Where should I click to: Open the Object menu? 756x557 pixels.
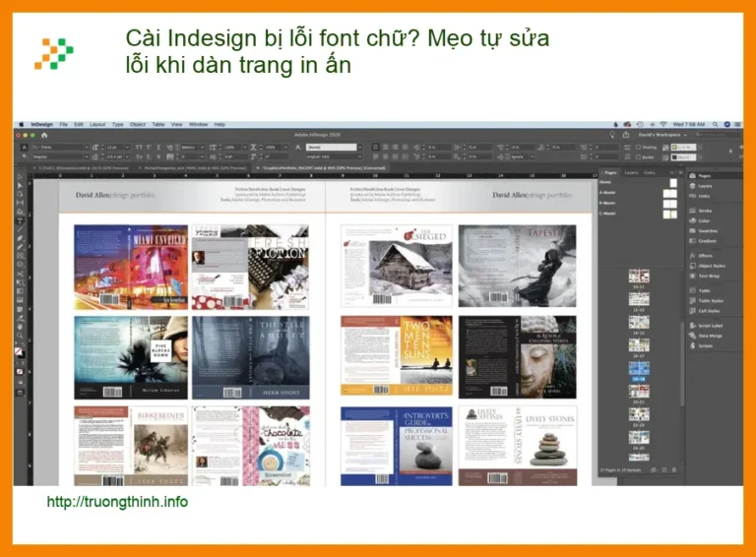pos(138,124)
